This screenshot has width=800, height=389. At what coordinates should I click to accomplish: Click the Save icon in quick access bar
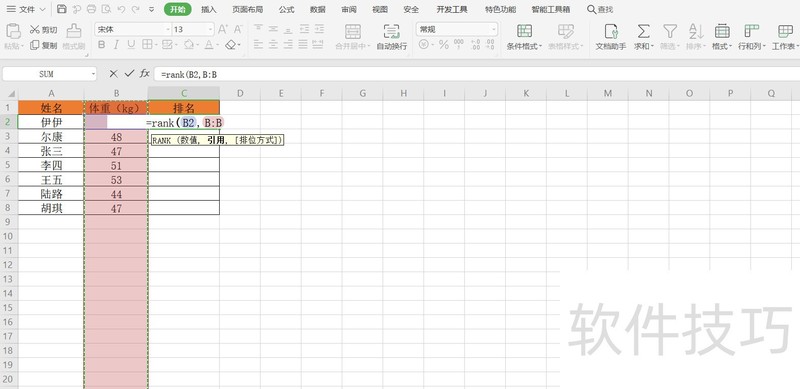coord(62,9)
